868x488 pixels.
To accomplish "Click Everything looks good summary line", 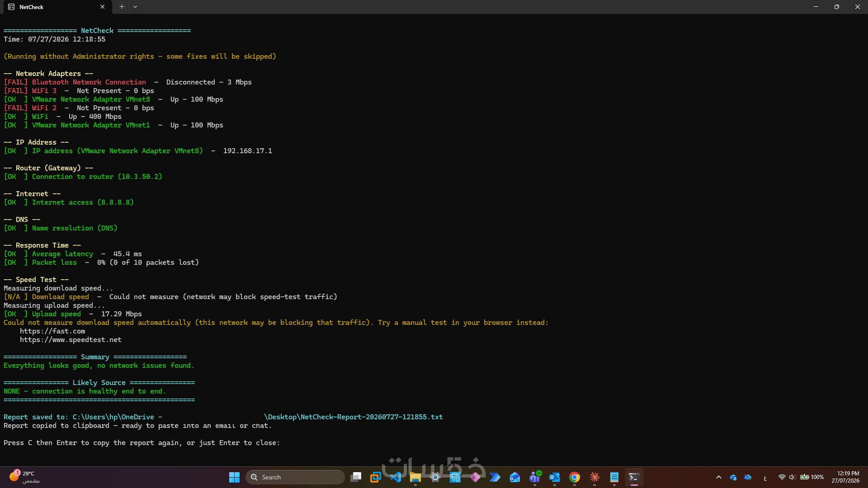I will pyautogui.click(x=99, y=366).
